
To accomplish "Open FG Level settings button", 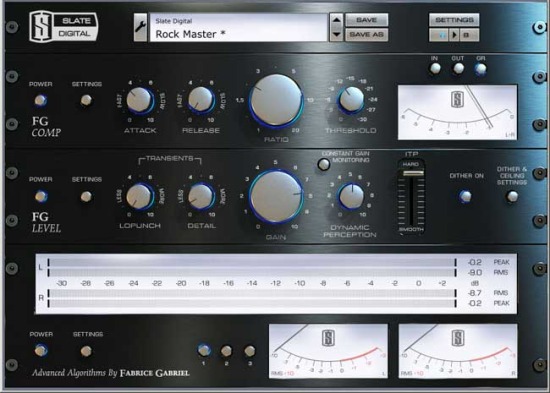I will pos(86,196).
